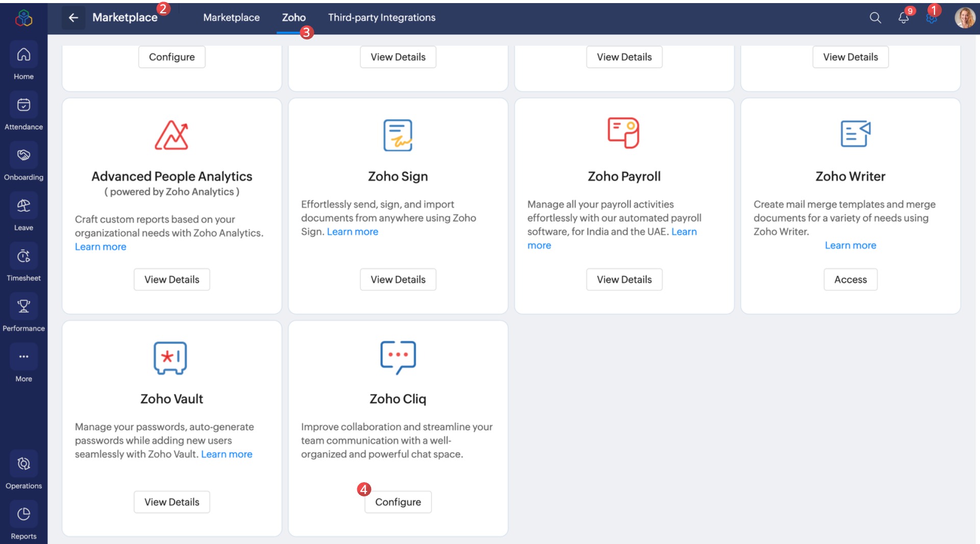Screen dimensions: 980x544
Task: Open Reports in the sidebar
Action: pyautogui.click(x=23, y=514)
